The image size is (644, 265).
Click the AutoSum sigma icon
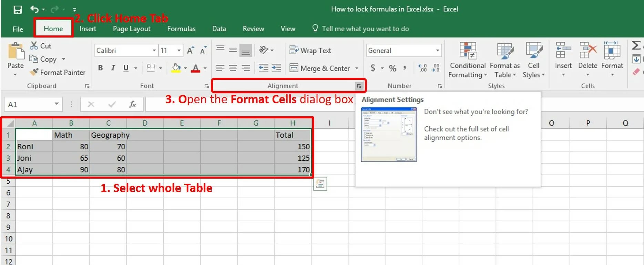coord(636,45)
